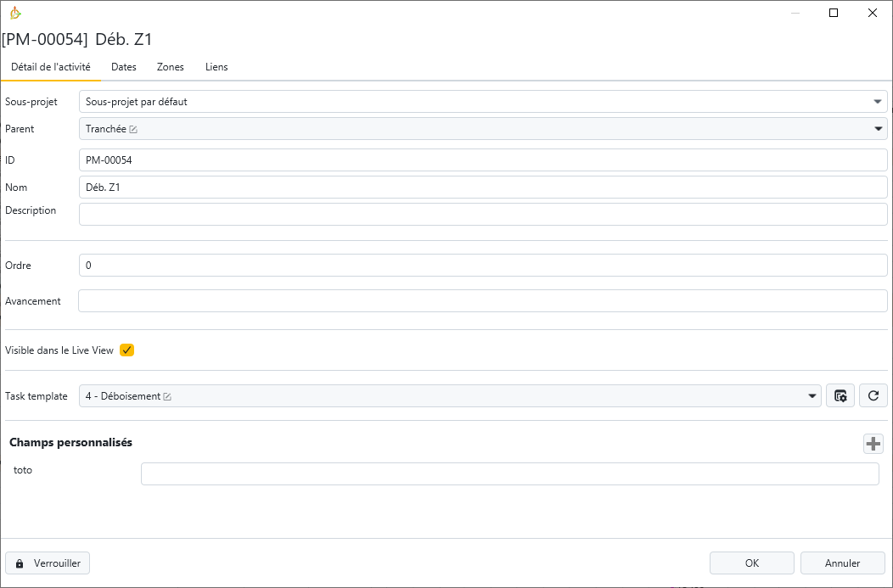Confirm changes with OK button
Image resolution: width=893 pixels, height=588 pixels.
tap(751, 563)
